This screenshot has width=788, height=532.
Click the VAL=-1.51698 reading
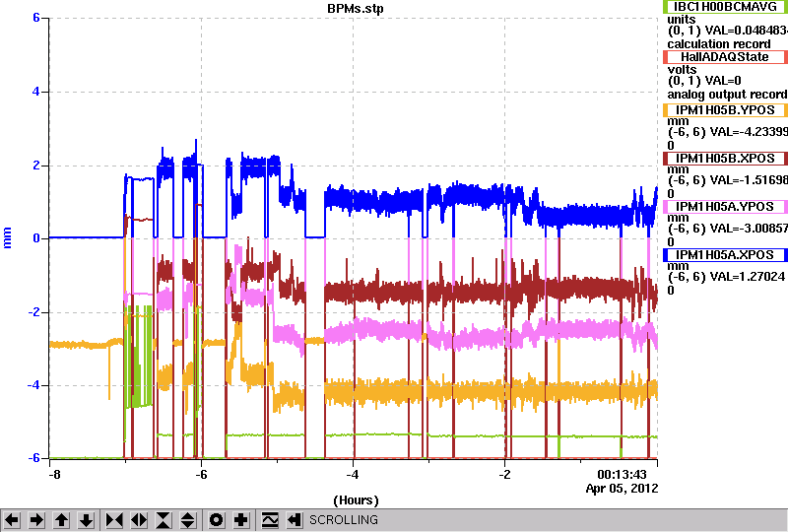(x=747, y=180)
